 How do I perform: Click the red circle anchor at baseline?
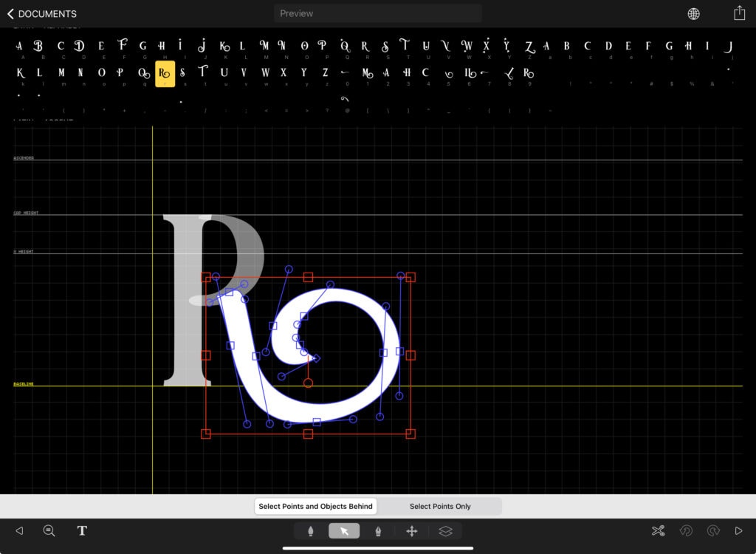(x=308, y=383)
